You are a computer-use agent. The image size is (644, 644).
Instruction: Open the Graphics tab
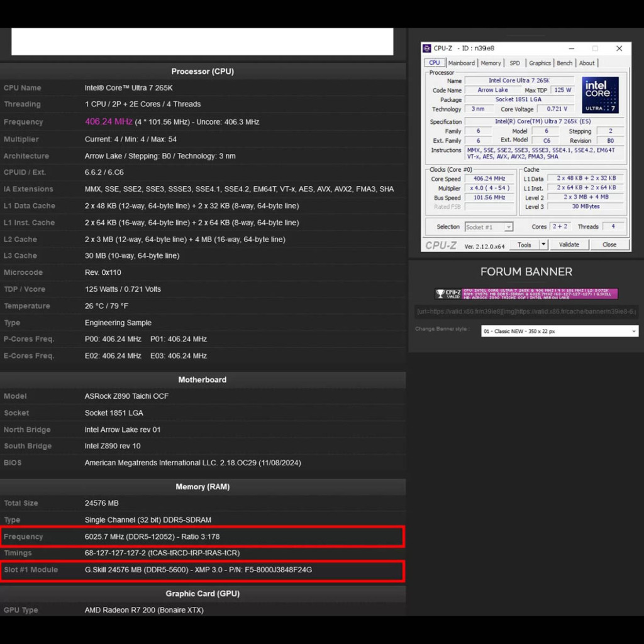(x=540, y=63)
